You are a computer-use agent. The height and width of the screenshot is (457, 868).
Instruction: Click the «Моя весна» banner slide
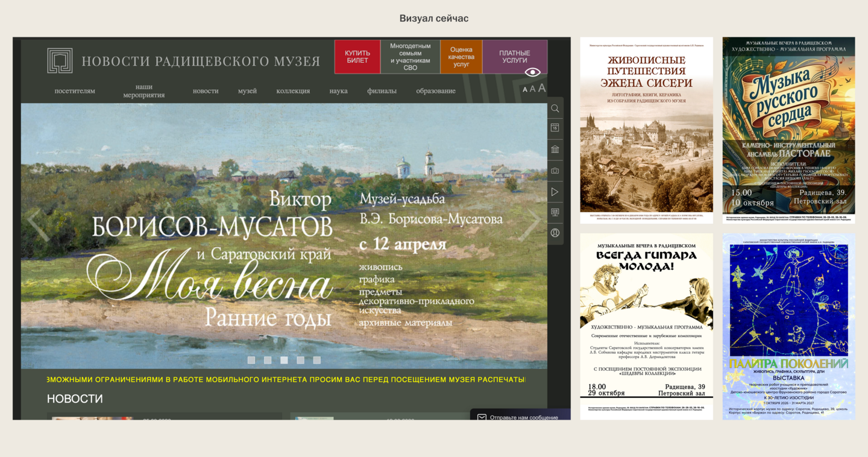pyautogui.click(x=284, y=236)
